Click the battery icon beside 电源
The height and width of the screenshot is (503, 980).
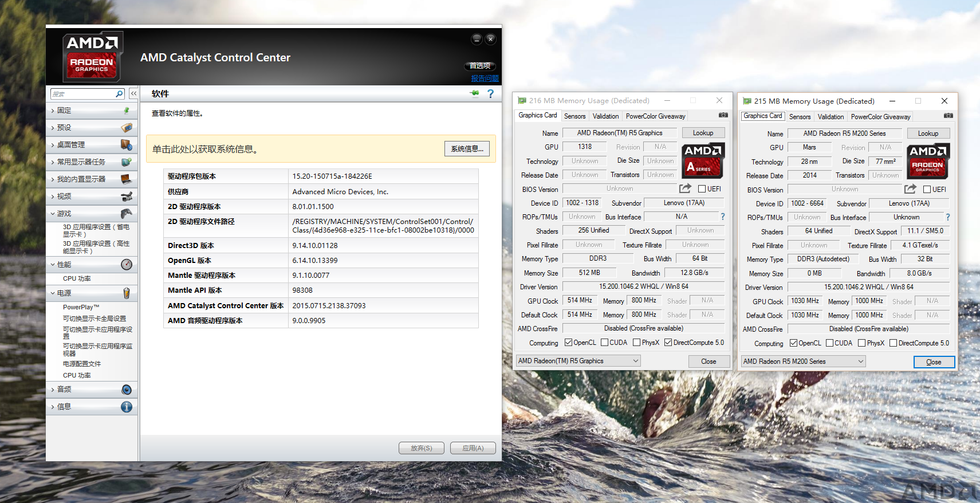point(127,293)
